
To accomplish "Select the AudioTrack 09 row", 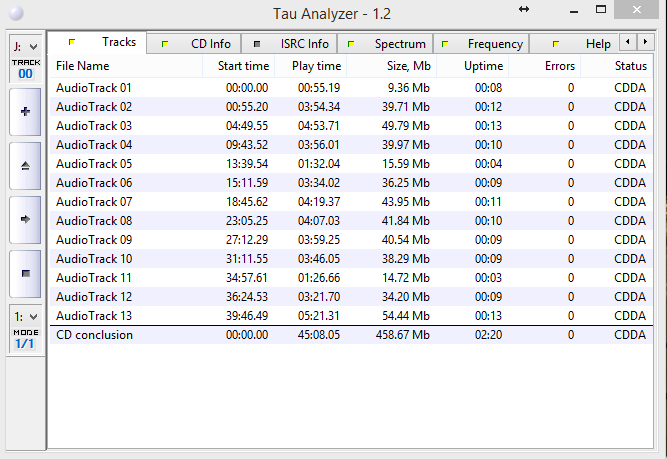I will pos(351,240).
